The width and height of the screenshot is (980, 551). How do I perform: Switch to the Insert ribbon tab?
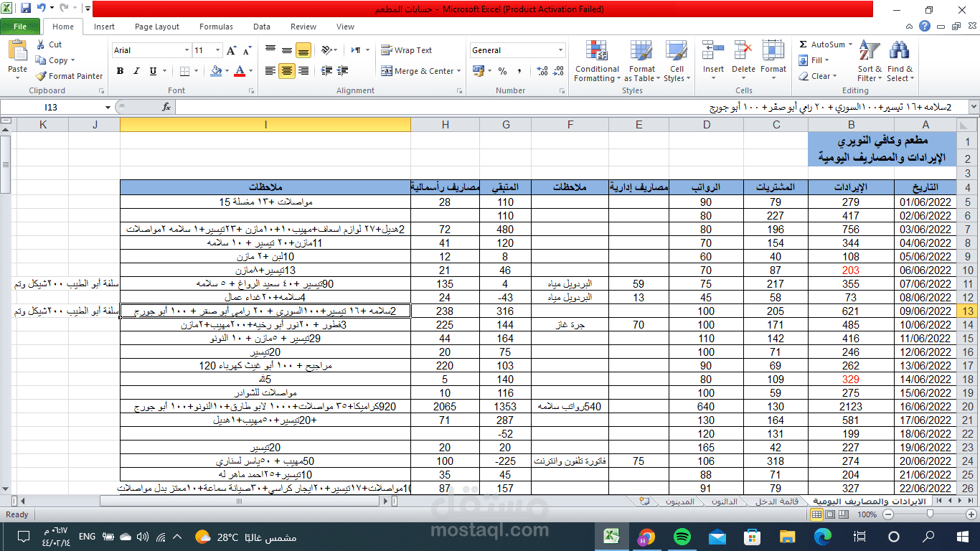pos(104,27)
